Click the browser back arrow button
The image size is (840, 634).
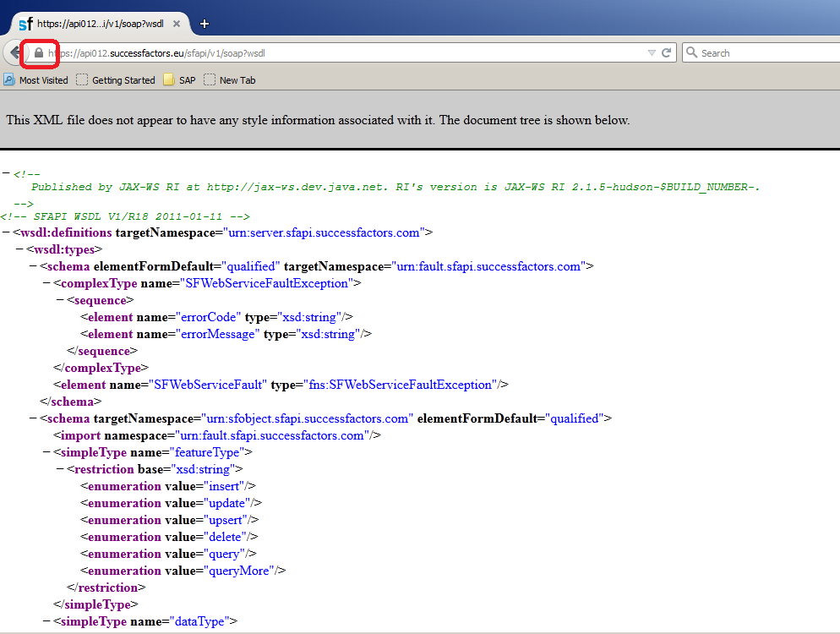14,52
